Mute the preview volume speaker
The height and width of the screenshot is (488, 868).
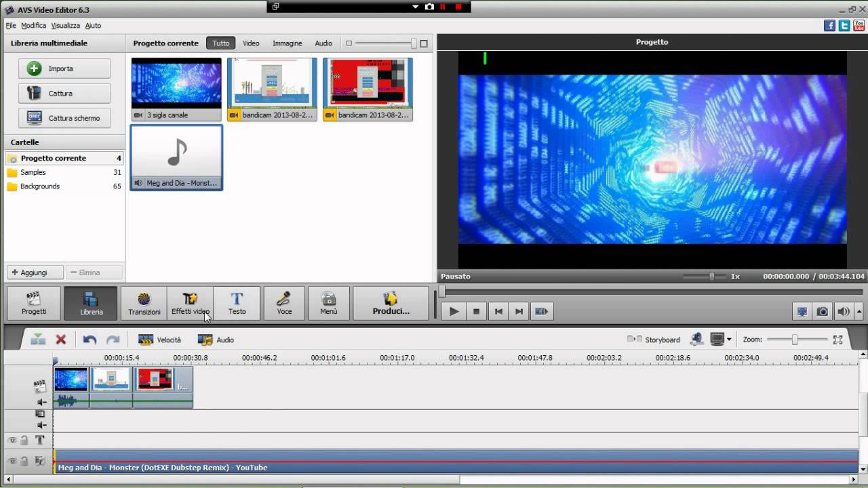[x=843, y=312]
